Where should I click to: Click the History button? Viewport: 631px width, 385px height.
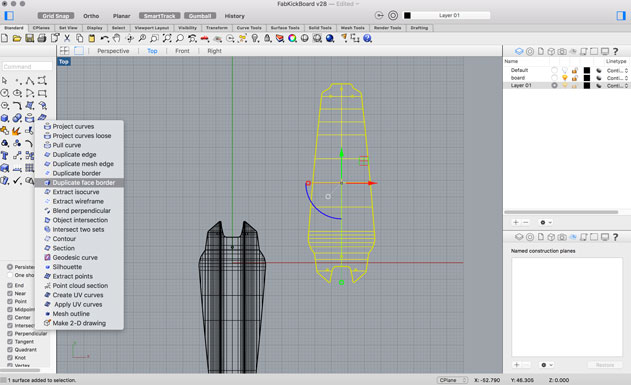tap(235, 16)
